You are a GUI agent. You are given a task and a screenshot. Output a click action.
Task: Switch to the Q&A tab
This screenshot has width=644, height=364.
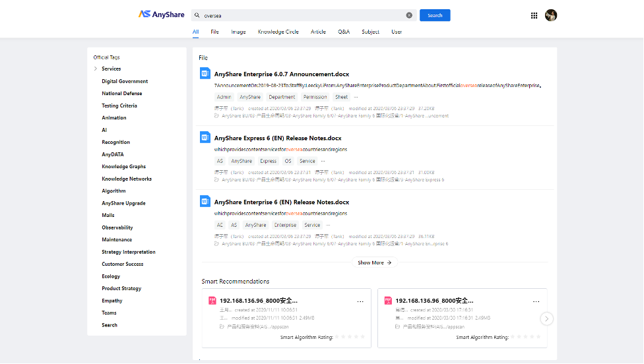(344, 32)
